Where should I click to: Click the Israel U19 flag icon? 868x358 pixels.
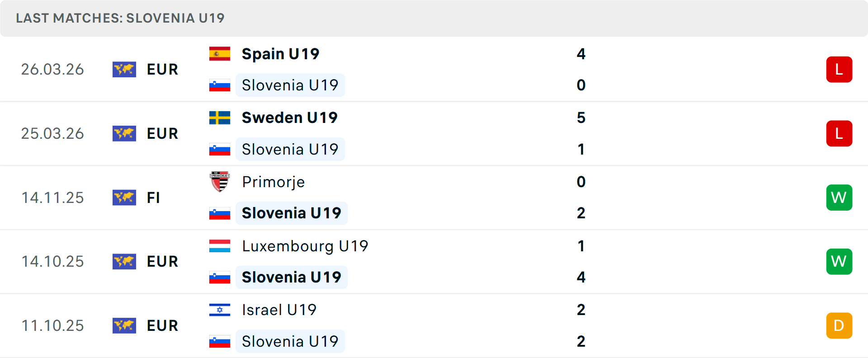[x=220, y=310]
